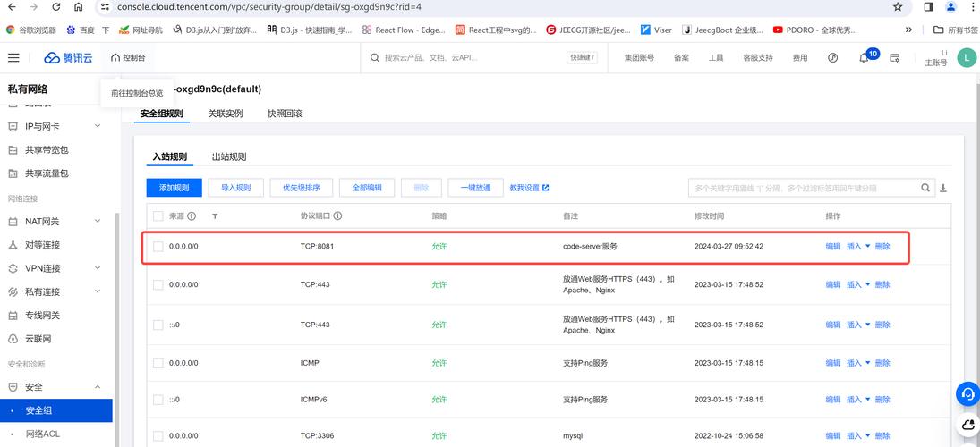The image size is (980, 447).
Task: Bookmark this page with the star icon
Action: click(898, 7)
